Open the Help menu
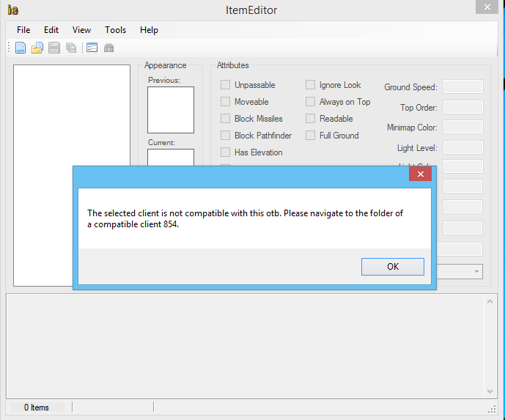The width and height of the screenshot is (505, 420). pos(149,30)
